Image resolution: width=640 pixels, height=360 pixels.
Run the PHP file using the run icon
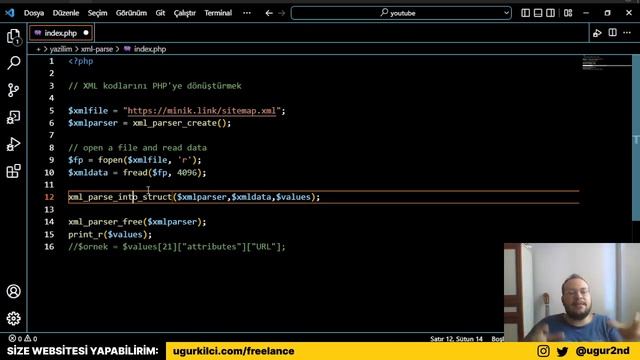[597, 33]
